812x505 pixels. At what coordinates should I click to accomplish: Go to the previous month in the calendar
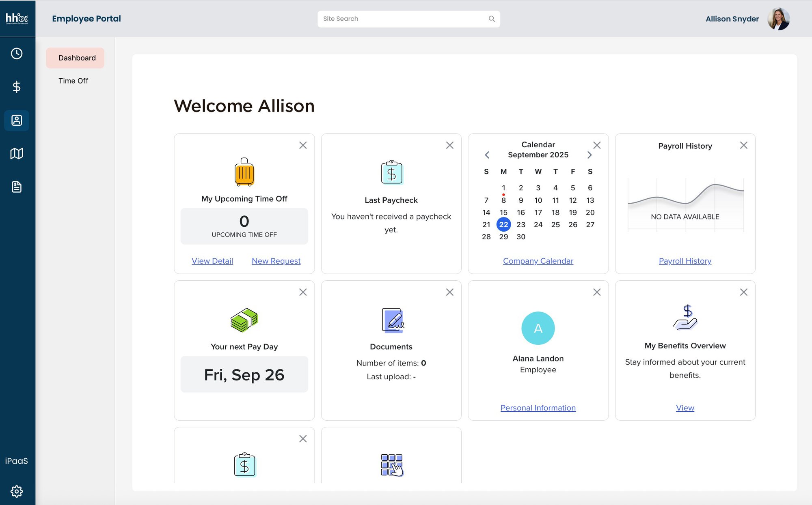pyautogui.click(x=487, y=155)
